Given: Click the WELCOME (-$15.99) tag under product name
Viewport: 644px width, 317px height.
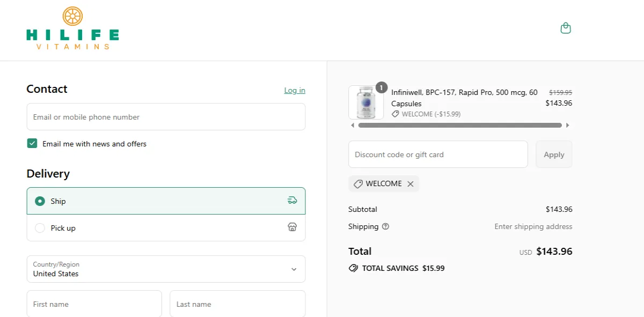Looking at the screenshot, I should point(426,114).
